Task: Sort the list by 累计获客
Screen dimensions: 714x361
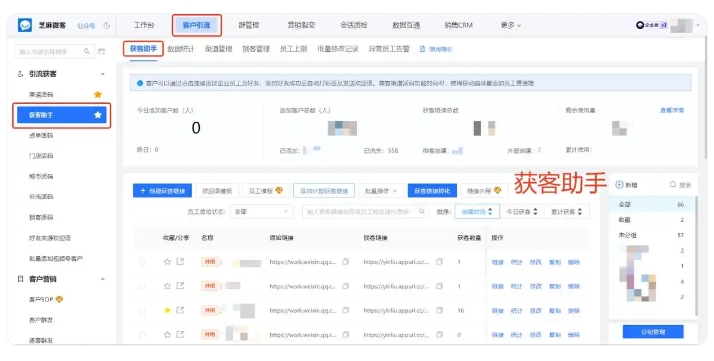Action: 566,212
